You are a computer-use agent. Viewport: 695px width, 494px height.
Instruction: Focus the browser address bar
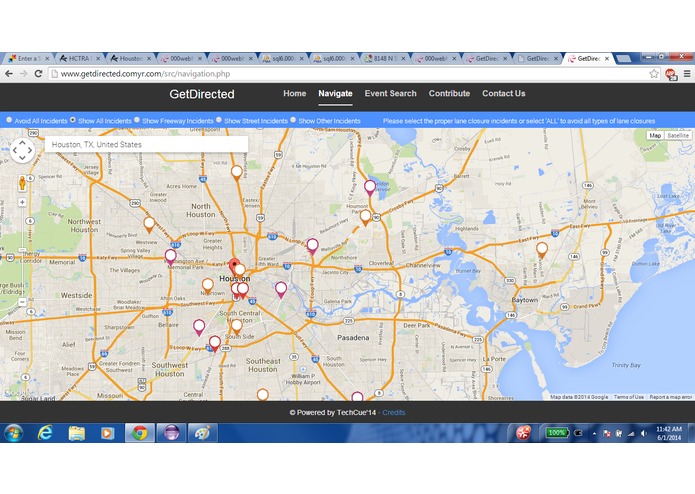click(x=348, y=74)
